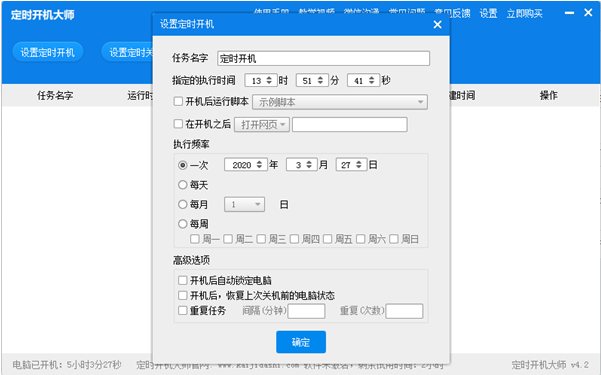Viewport: 601px width, 375px height.
Task: Confirm with the 确定 button
Action: coord(301,342)
